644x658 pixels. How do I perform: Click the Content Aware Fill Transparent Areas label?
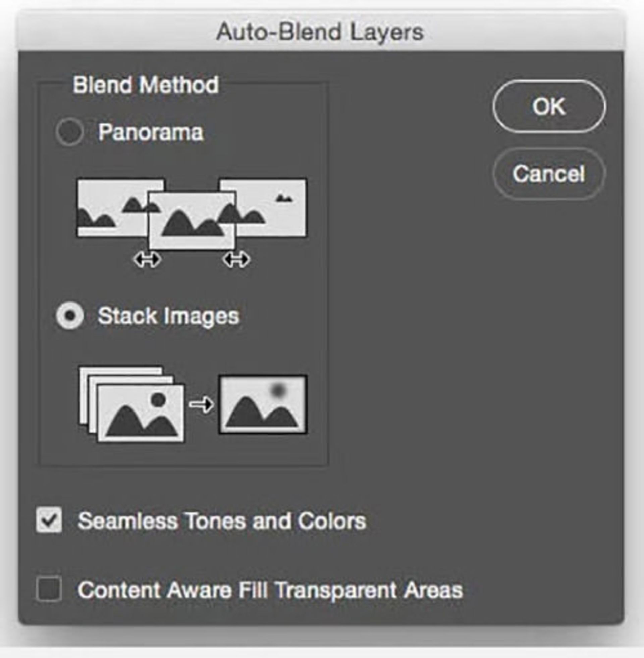tap(270, 590)
